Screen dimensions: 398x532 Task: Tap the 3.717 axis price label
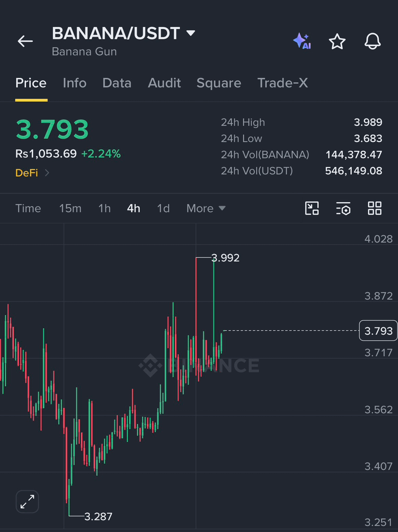(x=378, y=353)
